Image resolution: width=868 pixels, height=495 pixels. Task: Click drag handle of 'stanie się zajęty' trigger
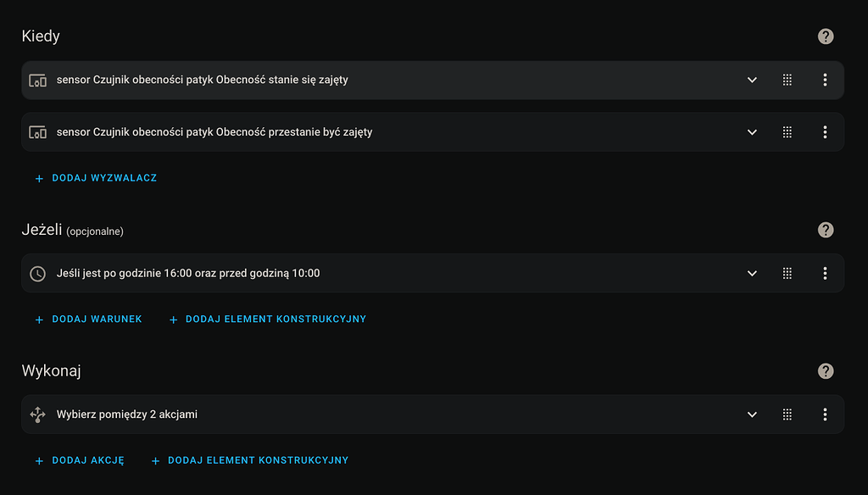tap(787, 80)
